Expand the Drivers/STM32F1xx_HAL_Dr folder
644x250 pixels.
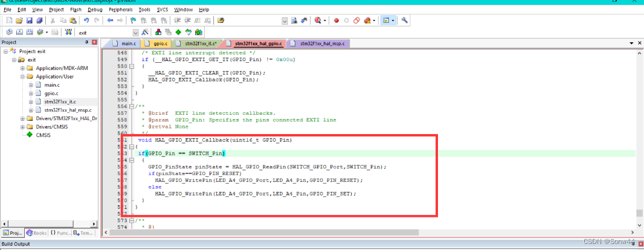[x=22, y=118]
